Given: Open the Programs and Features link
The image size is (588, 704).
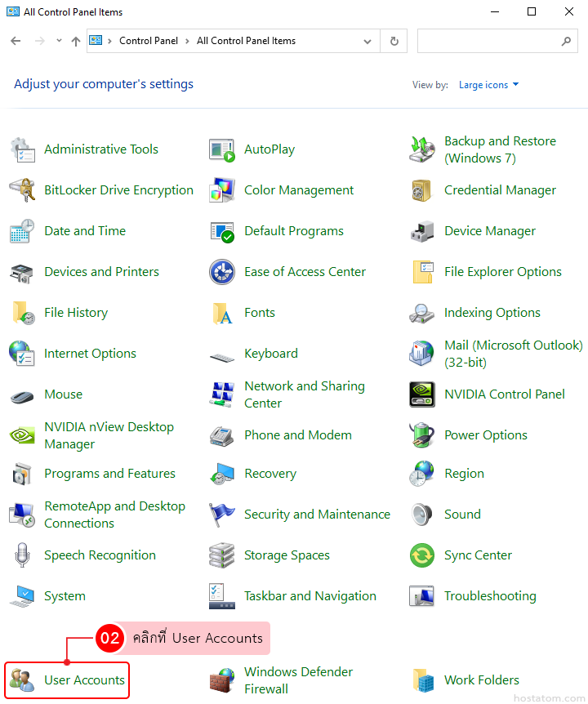Looking at the screenshot, I should [109, 474].
